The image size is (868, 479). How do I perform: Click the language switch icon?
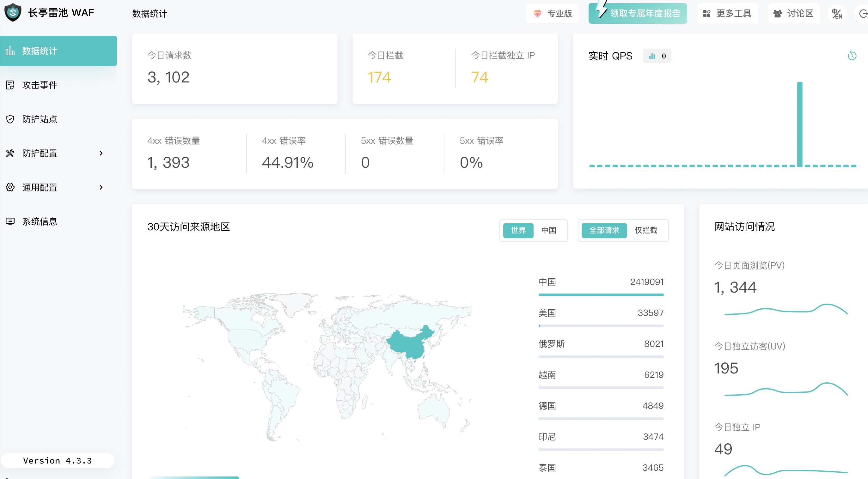pos(837,14)
